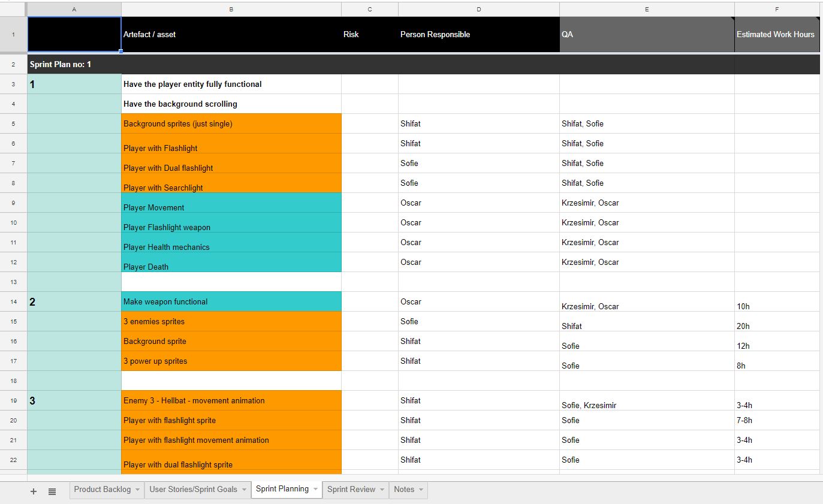Go to User Stories/Sprint Goals tab
This screenshot has width=823, height=504.
coord(193,490)
